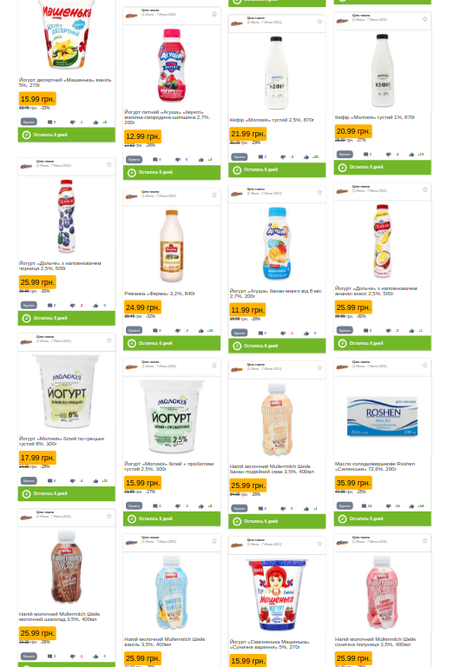467x667 pixels.
Task: Mark Кефір Молокія 2,5% as favorite
Action: pyautogui.click(x=319, y=22)
